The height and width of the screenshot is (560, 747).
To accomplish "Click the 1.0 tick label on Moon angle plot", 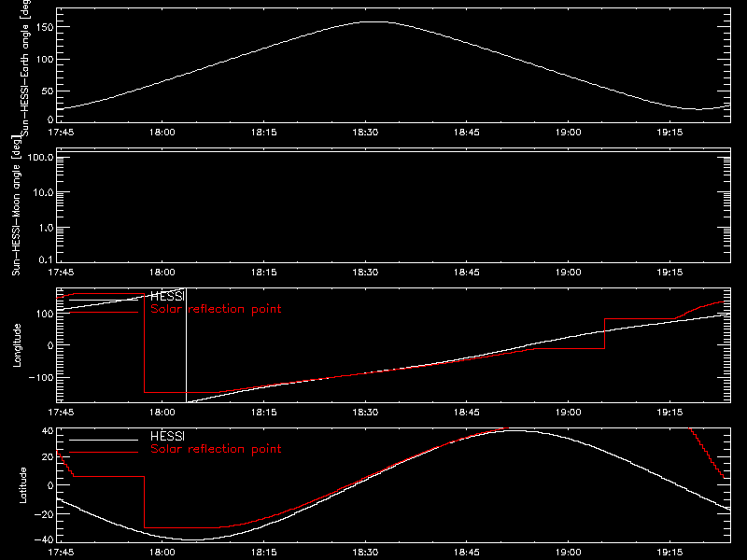I will pos(46,228).
